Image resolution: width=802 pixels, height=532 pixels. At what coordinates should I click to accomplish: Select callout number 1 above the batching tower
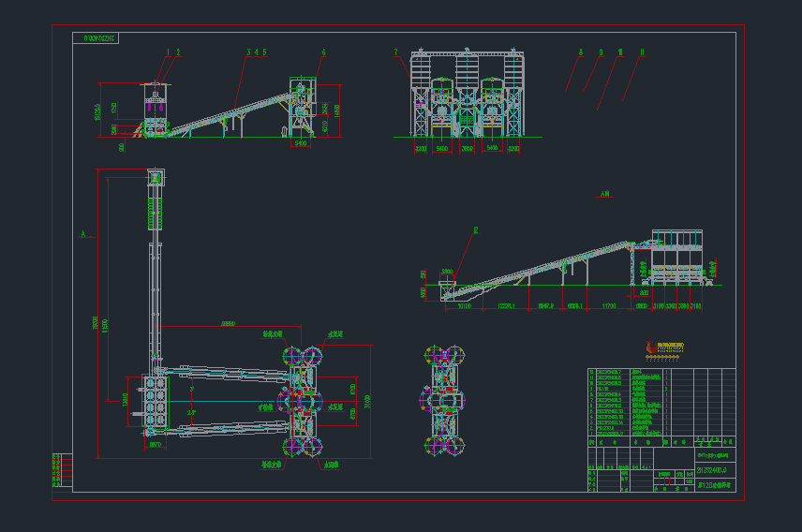click(168, 52)
